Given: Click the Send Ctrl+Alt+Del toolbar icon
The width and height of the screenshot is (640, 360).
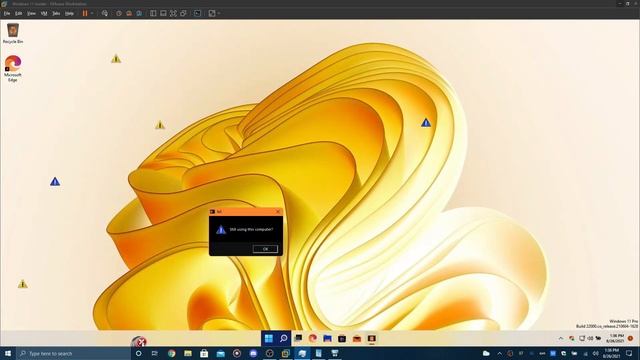Looking at the screenshot, I should pos(105,13).
